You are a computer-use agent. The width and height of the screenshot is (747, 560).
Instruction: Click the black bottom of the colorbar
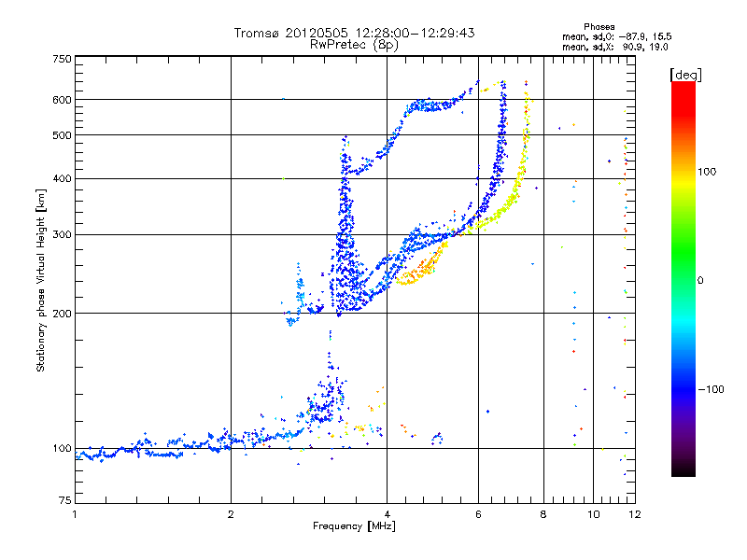click(x=684, y=469)
